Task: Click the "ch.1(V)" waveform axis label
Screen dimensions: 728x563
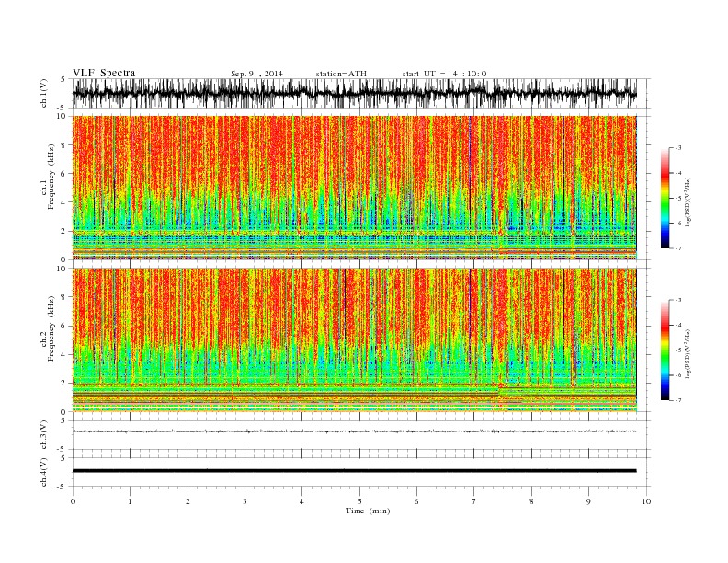Action: (44, 93)
